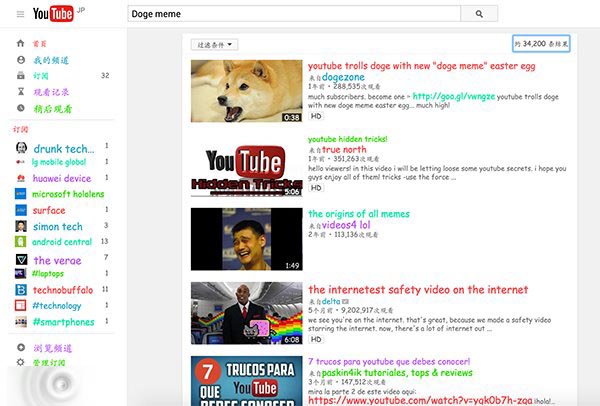This screenshot has width=600, height=406.
Task: Open the youtube.com/watch description URL
Action: pyautogui.click(x=420, y=401)
